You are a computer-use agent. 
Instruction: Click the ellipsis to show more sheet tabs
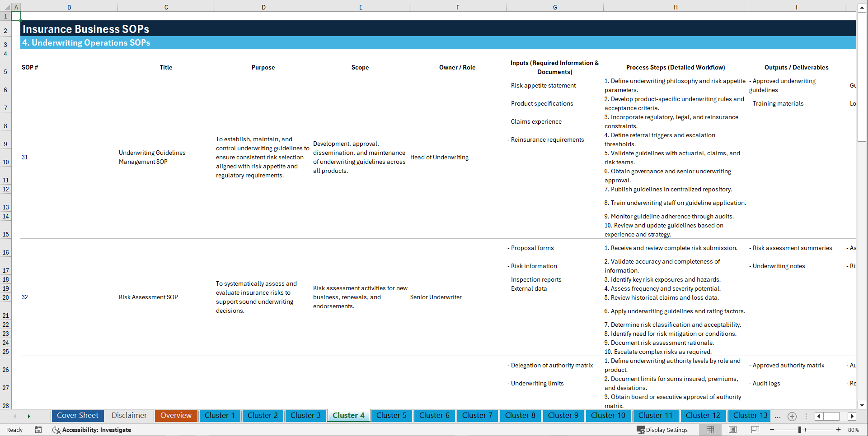pyautogui.click(x=778, y=416)
